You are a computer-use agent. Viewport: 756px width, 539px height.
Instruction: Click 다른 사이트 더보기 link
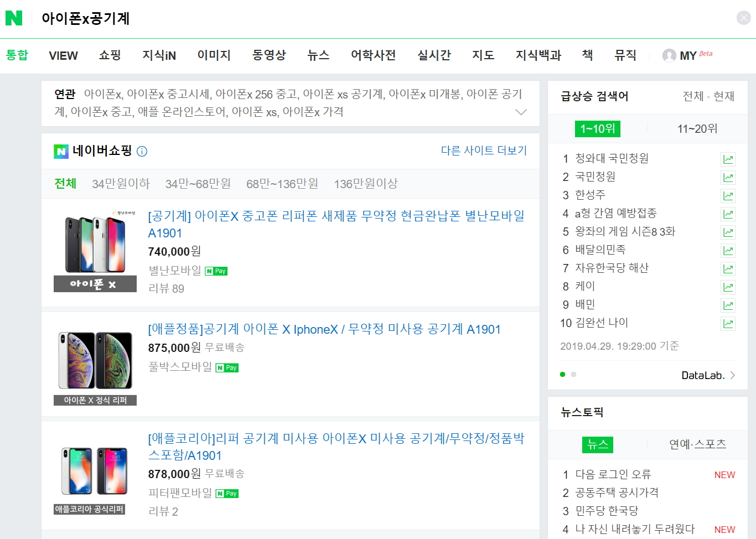pyautogui.click(x=484, y=151)
